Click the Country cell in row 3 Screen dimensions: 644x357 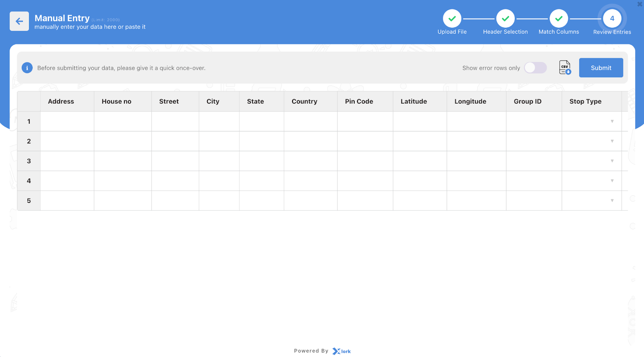(311, 161)
